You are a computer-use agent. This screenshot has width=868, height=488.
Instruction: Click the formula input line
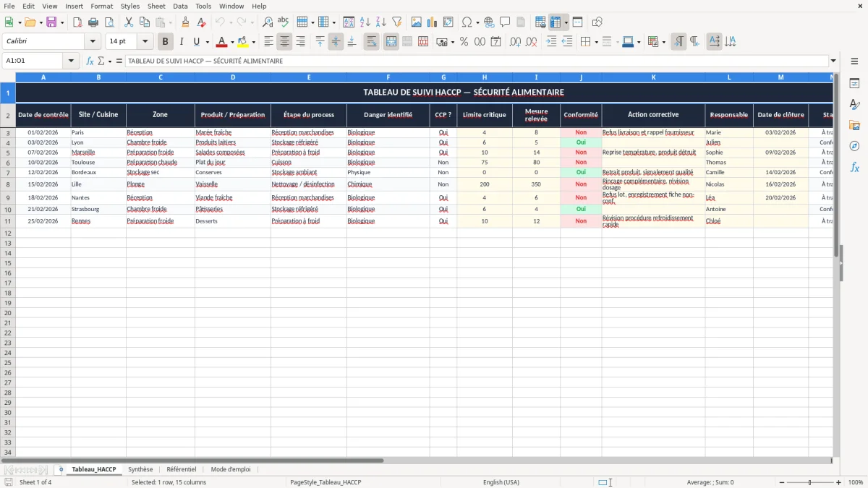[476, 61]
